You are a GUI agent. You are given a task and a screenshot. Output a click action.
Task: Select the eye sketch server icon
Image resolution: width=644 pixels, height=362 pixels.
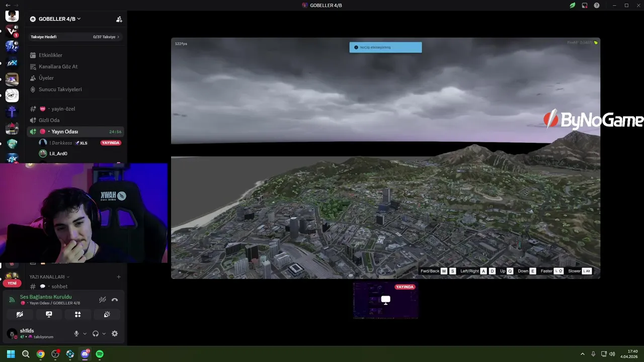pos(12,95)
